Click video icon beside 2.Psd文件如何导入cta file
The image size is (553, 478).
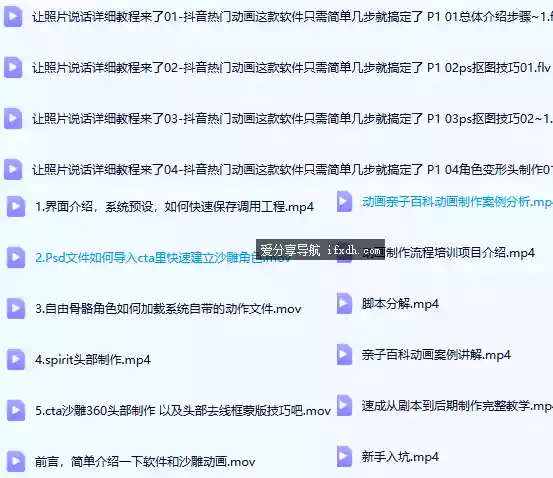click(x=16, y=257)
